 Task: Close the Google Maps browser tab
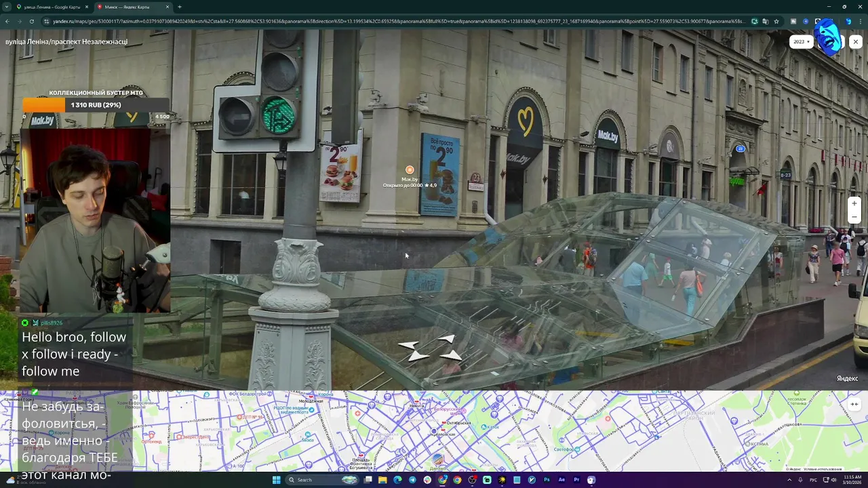87,7
